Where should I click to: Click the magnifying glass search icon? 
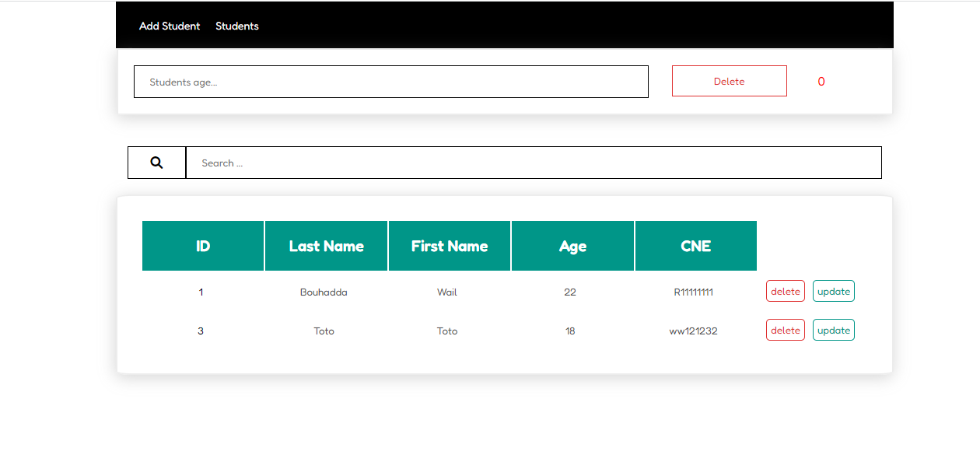(156, 163)
